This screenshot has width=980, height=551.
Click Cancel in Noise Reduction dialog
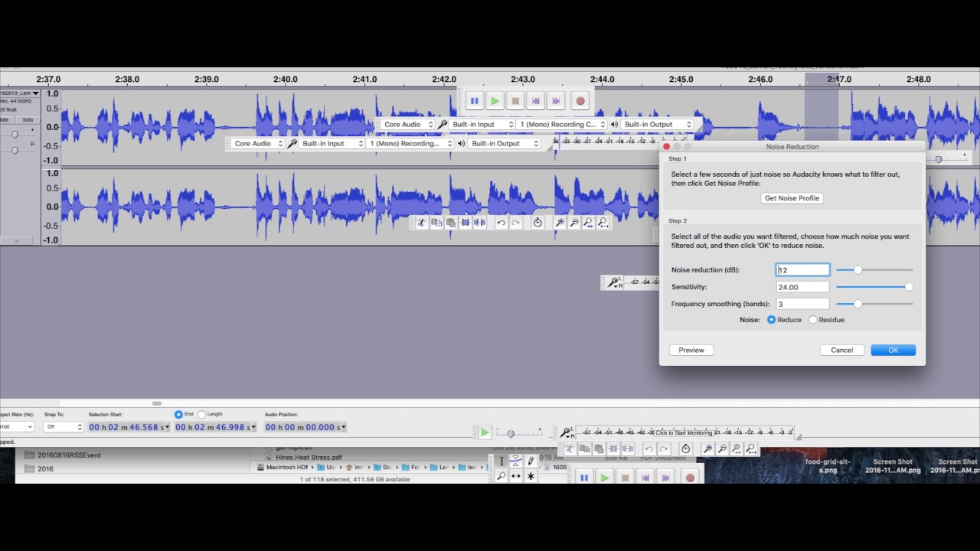(x=841, y=350)
